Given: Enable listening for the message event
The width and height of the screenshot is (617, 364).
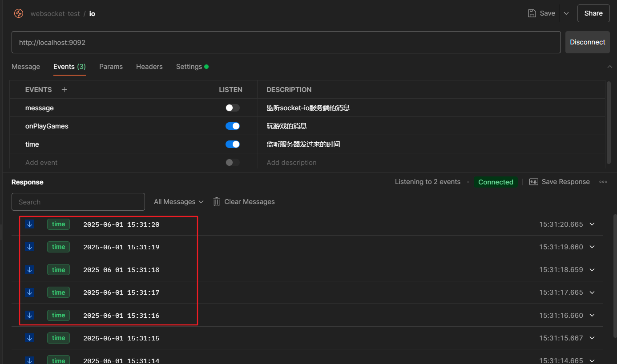Looking at the screenshot, I should pos(232,108).
